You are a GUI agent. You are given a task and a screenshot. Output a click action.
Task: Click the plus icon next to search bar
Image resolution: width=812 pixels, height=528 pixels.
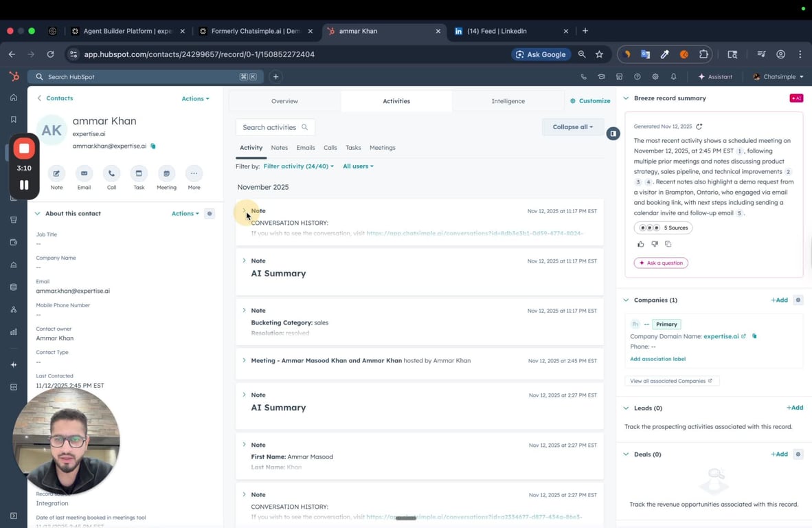(275, 77)
